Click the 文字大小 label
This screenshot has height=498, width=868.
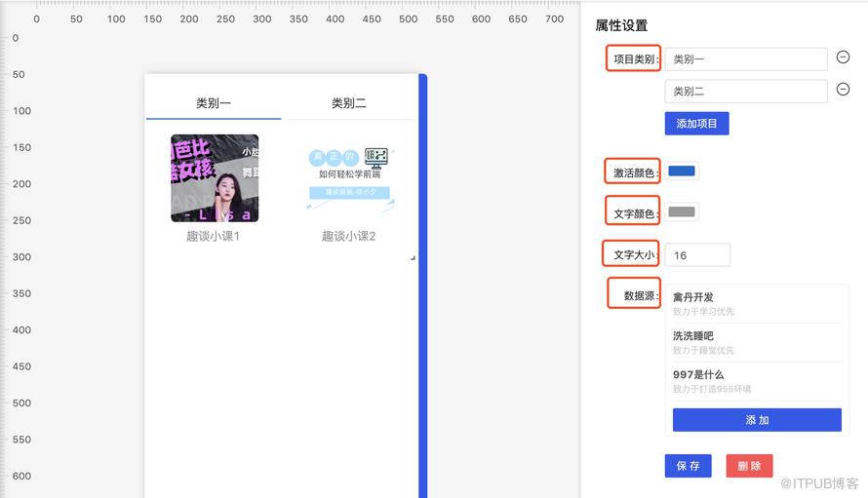point(636,255)
